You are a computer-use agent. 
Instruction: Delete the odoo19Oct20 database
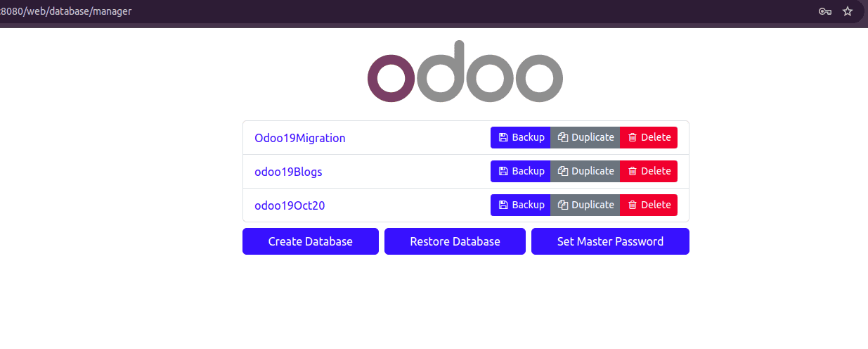[x=649, y=205]
